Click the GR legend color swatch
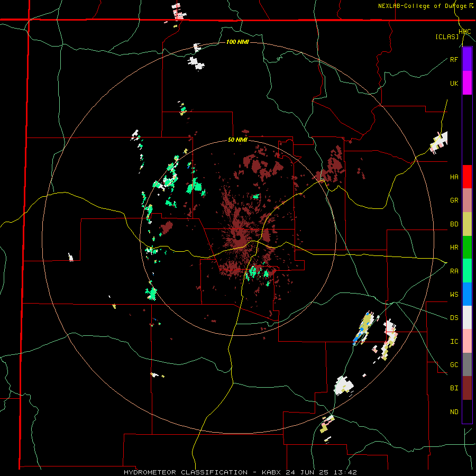 click(x=467, y=200)
